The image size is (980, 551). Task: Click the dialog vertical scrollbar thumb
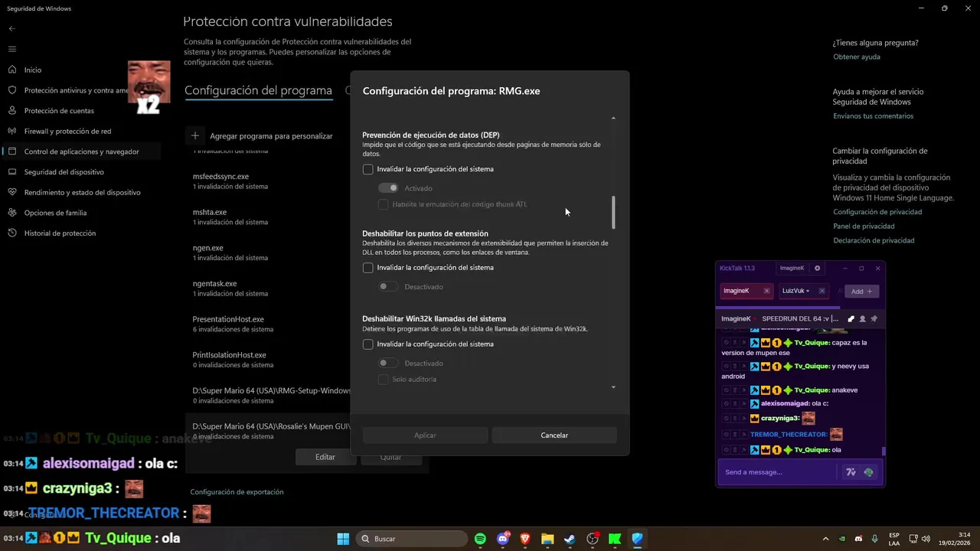613,212
